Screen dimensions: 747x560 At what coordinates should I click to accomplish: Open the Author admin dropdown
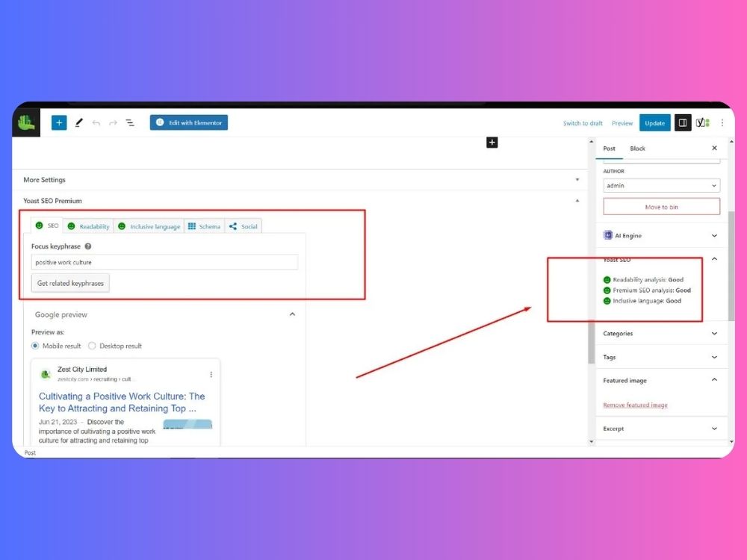tap(661, 186)
